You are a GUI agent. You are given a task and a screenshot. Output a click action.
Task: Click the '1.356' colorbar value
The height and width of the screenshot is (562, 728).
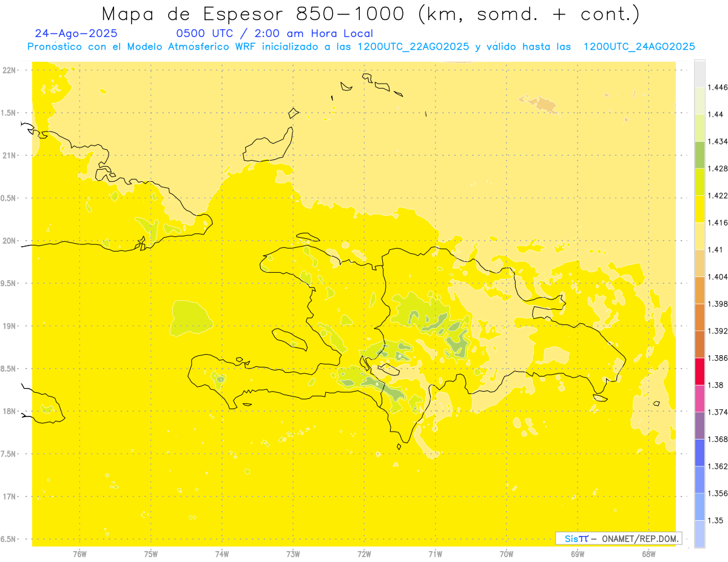pos(718,493)
